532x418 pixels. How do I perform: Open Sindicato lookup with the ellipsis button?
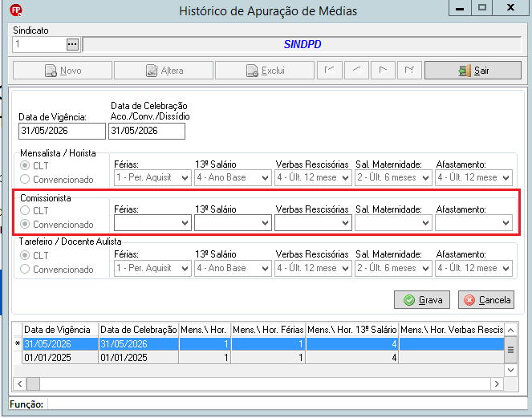coord(72,44)
